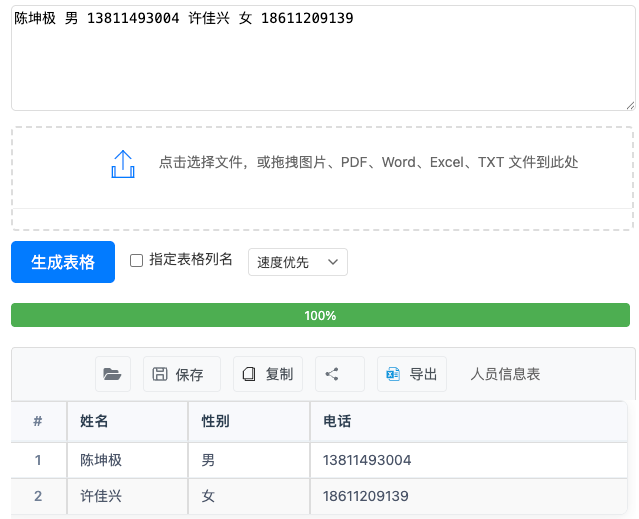The height and width of the screenshot is (519, 639).
Task: Click the 复制 button label
Action: pos(280,374)
